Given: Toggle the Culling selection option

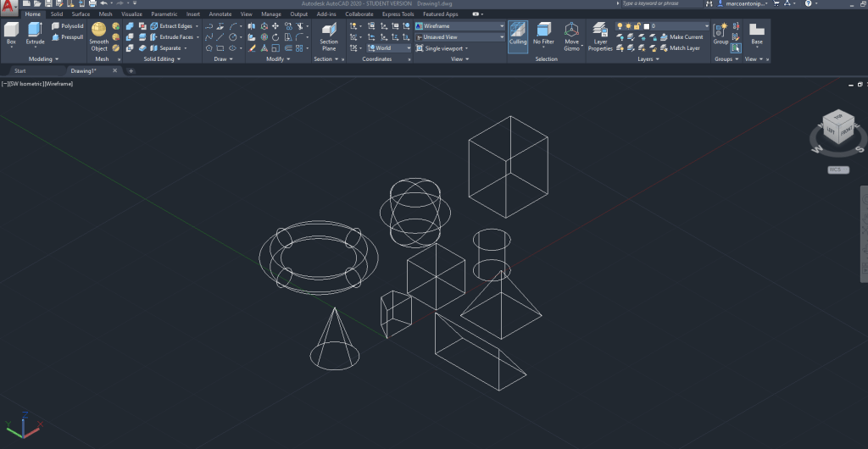Looking at the screenshot, I should click(x=518, y=34).
